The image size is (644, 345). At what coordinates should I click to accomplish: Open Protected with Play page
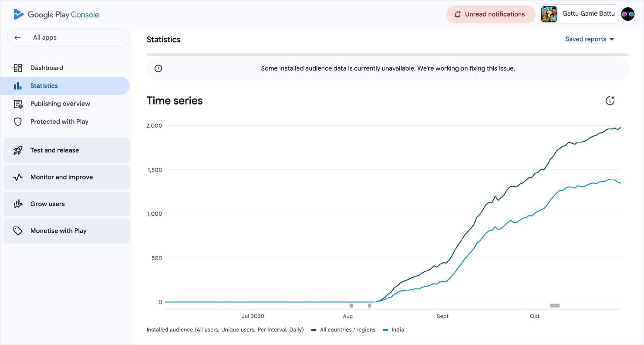coord(65,122)
